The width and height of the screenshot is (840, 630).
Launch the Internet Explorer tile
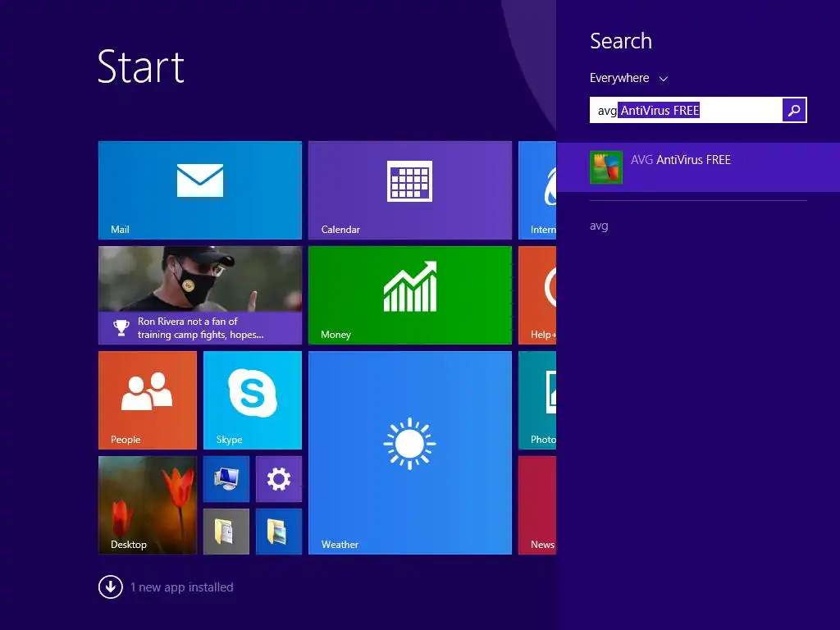pos(537,190)
